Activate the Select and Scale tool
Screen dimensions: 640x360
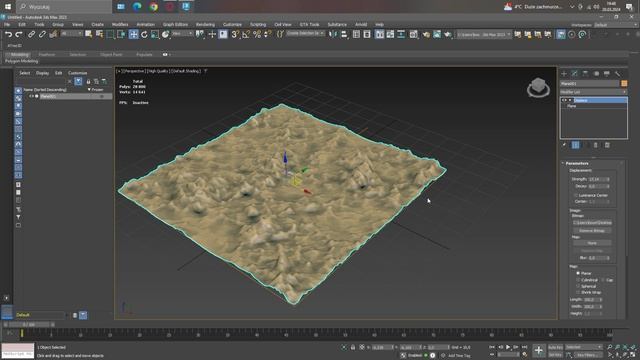point(155,35)
